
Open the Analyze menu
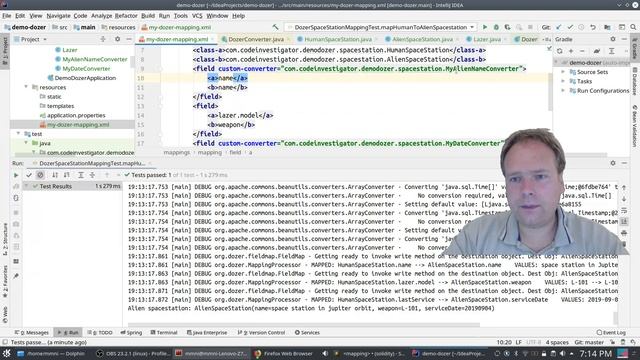[102, 16]
